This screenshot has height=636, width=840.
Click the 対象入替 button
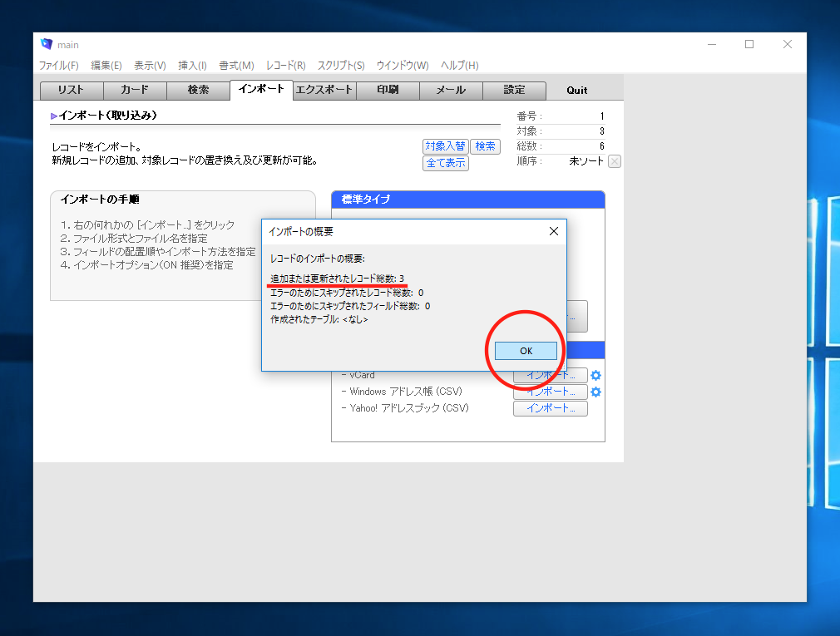pos(446,146)
